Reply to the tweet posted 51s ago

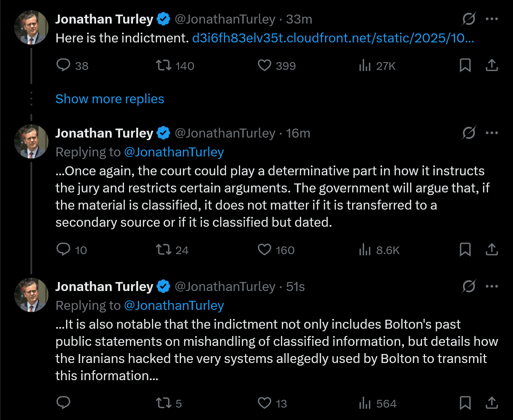click(x=63, y=403)
